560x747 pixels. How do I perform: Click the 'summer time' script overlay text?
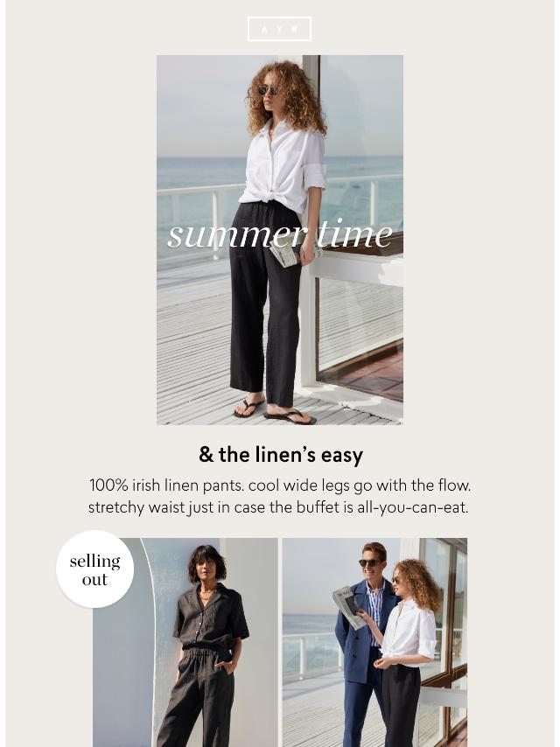click(x=280, y=235)
